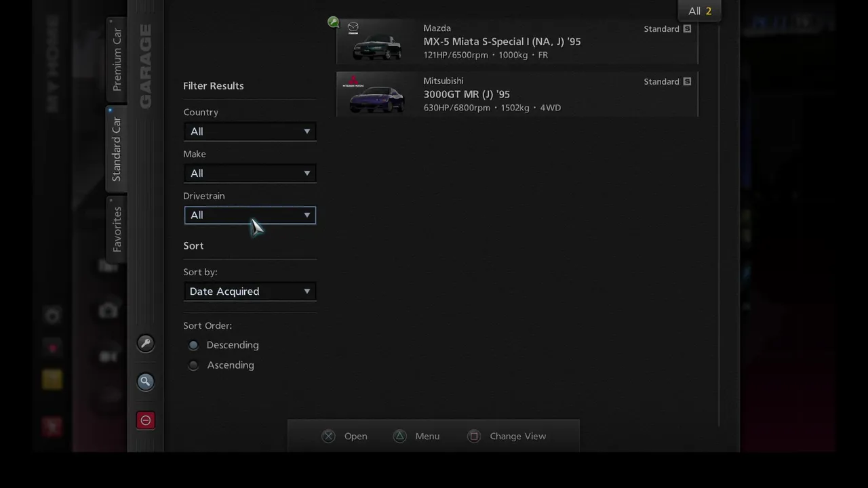Click the 3000GT MR (J) '95 name
868x488 pixels.
tap(467, 95)
